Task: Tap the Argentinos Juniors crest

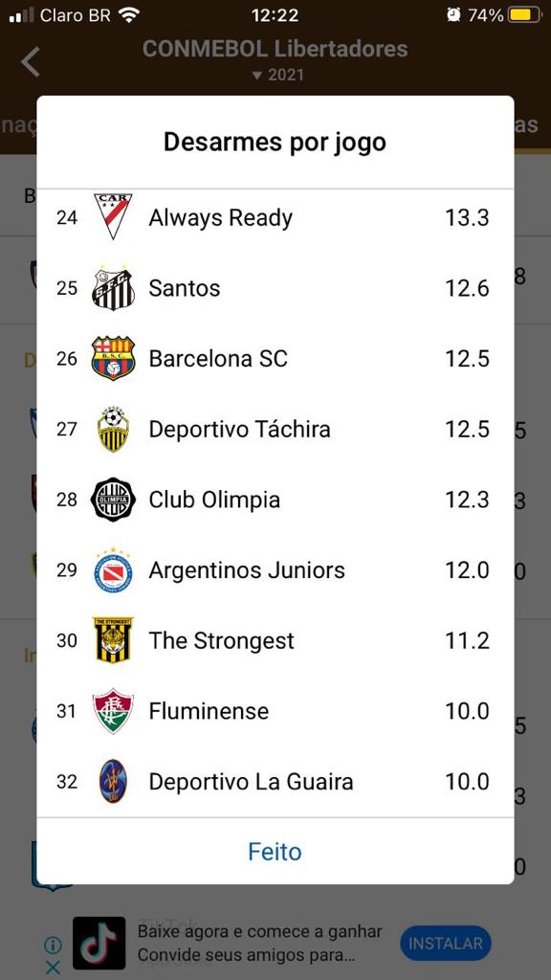Action: click(x=113, y=570)
